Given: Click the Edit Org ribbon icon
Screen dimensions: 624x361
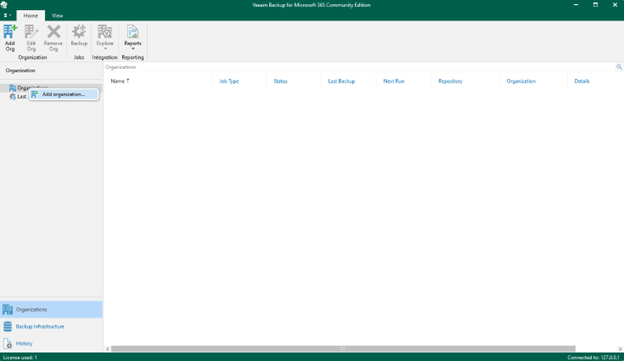Looking at the screenshot, I should 31,38.
